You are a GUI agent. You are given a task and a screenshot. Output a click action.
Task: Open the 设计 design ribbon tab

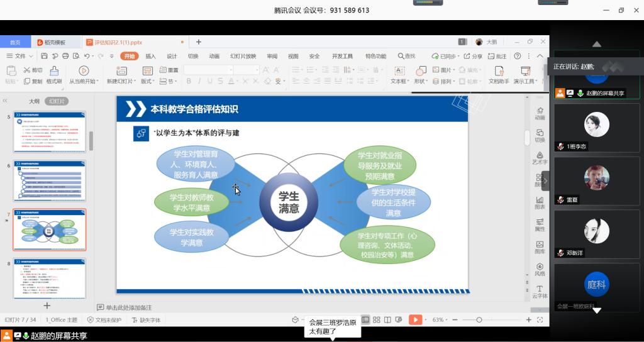pyautogui.click(x=172, y=56)
